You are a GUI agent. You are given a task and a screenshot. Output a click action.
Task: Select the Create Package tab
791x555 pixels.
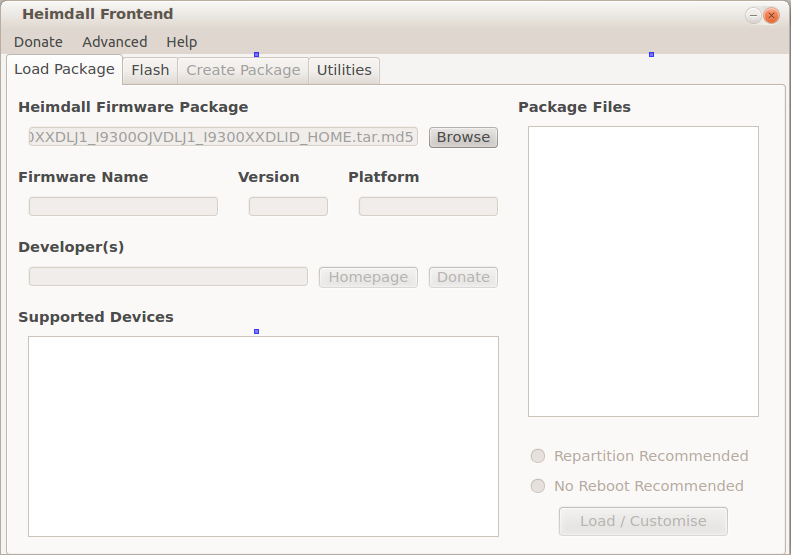tap(243, 70)
